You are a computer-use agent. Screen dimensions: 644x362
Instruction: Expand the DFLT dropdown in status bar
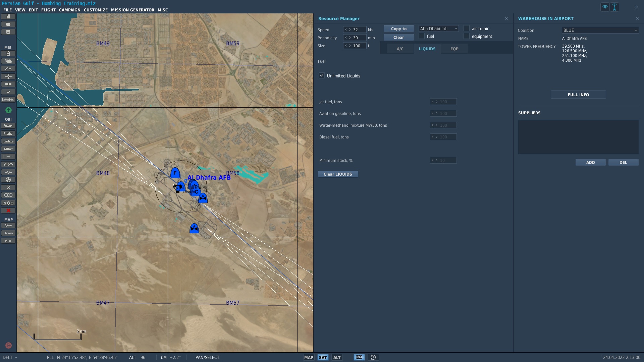(10, 357)
